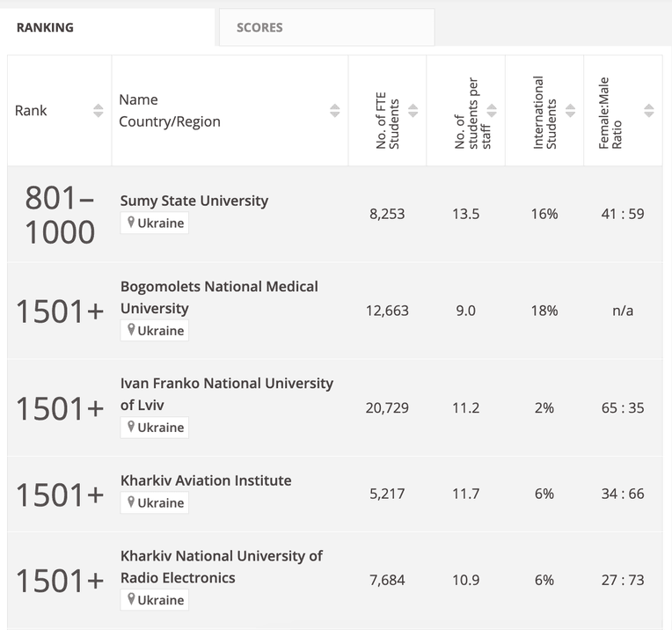
Task: Click location pin under Sumy State University
Action: pos(131,222)
